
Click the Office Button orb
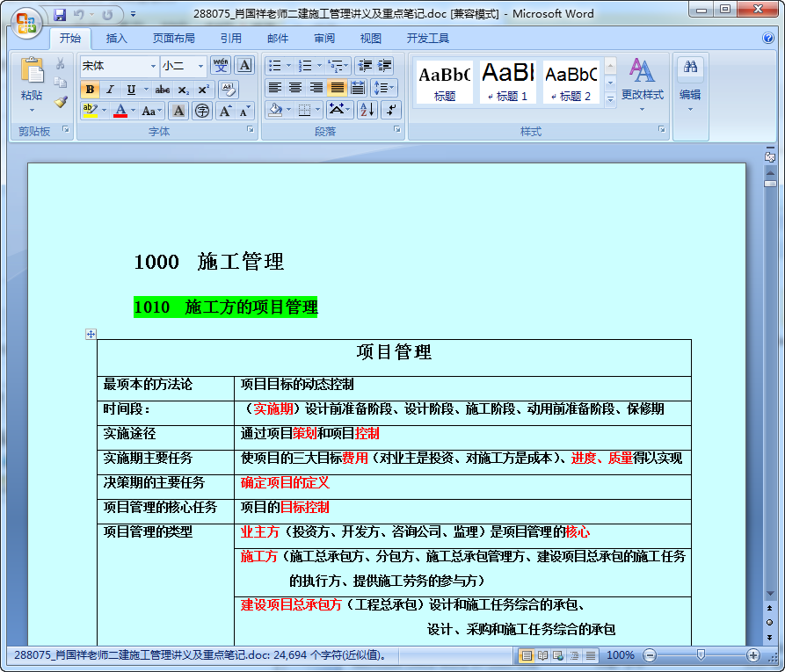pos(26,23)
